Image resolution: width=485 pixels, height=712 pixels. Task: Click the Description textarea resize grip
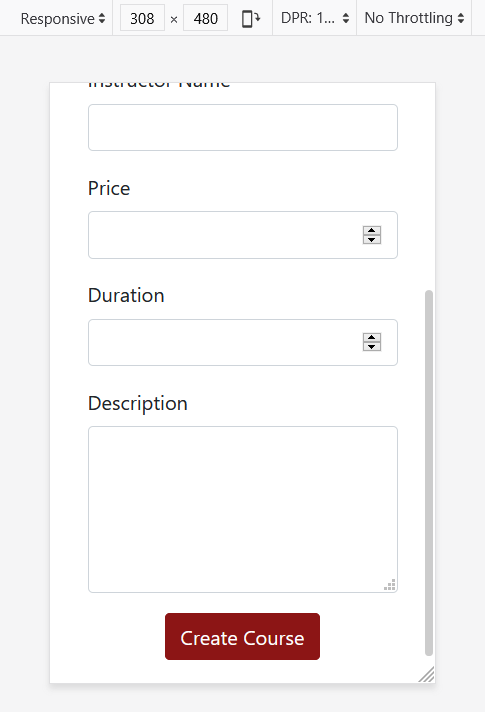coord(390,585)
